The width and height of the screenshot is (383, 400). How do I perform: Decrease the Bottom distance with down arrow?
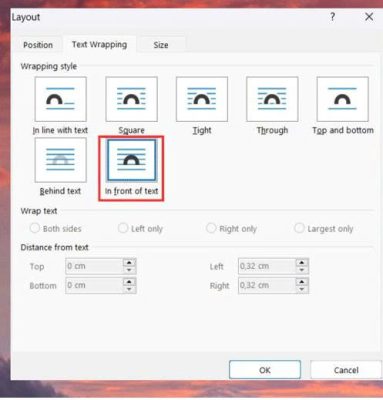point(129,289)
